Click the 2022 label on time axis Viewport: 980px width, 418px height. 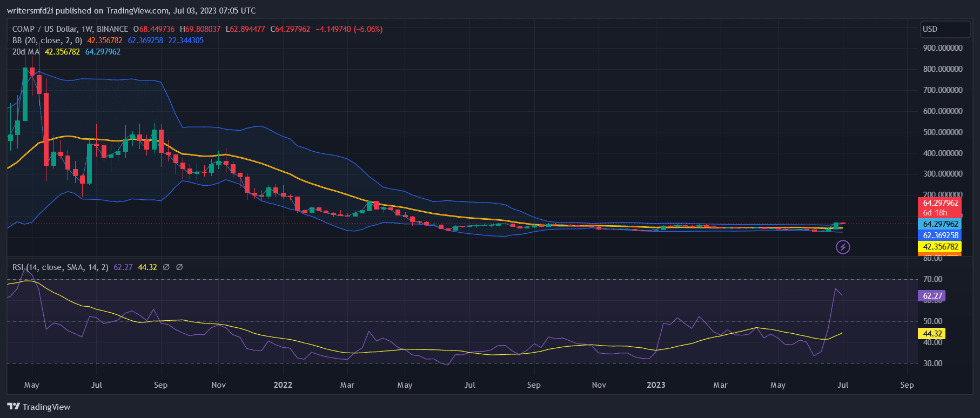pyautogui.click(x=283, y=385)
